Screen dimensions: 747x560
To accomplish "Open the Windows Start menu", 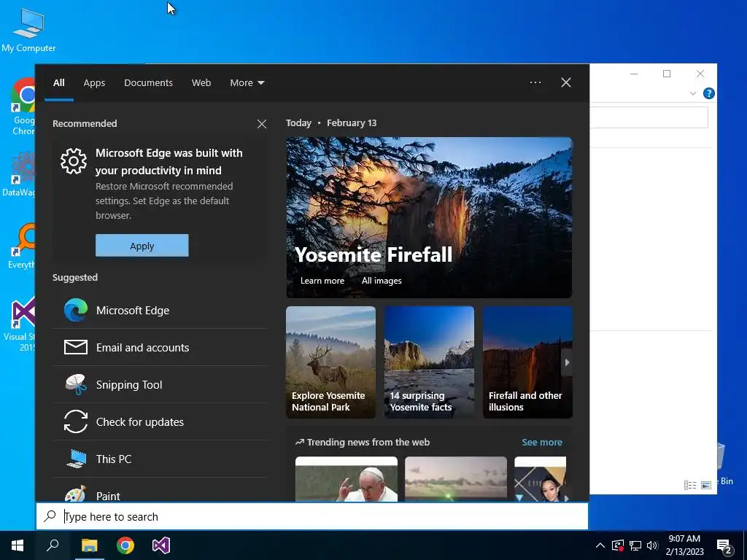I will (18, 545).
